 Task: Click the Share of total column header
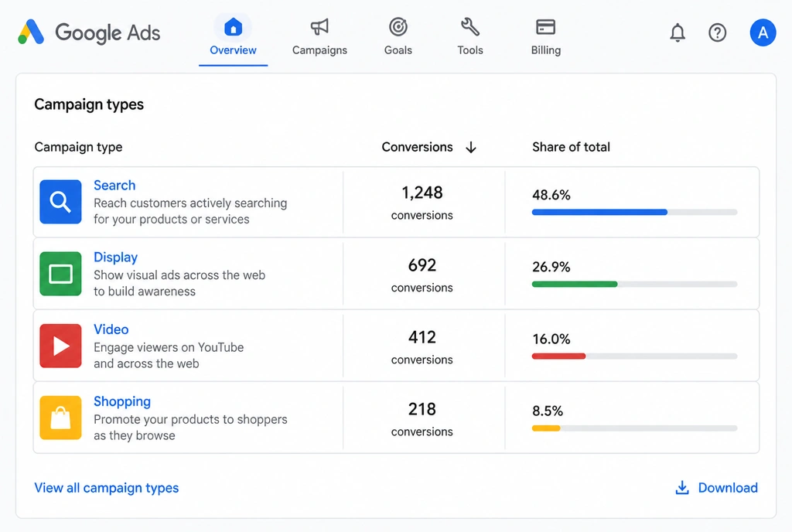click(572, 147)
